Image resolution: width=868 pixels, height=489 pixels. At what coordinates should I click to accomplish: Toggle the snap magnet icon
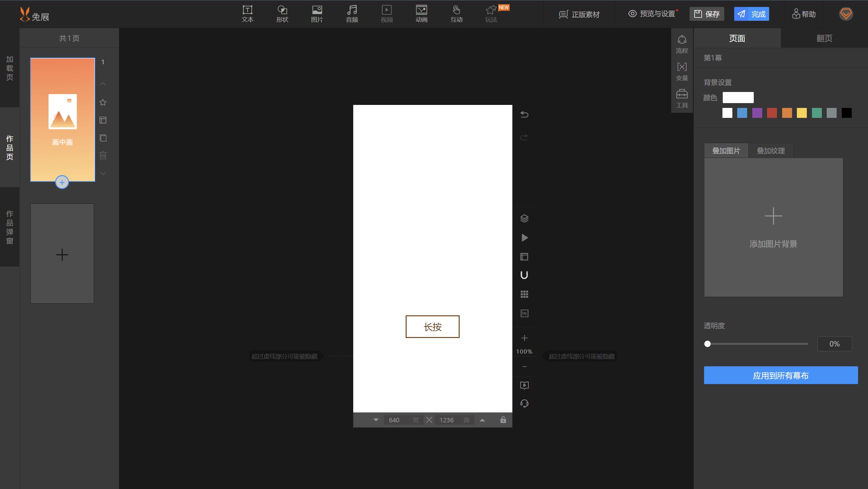tap(524, 275)
